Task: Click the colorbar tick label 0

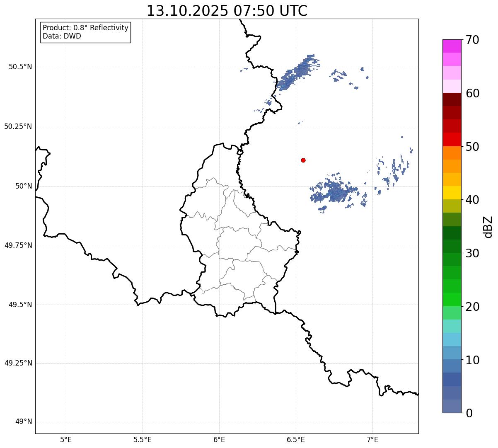Action: click(x=469, y=413)
